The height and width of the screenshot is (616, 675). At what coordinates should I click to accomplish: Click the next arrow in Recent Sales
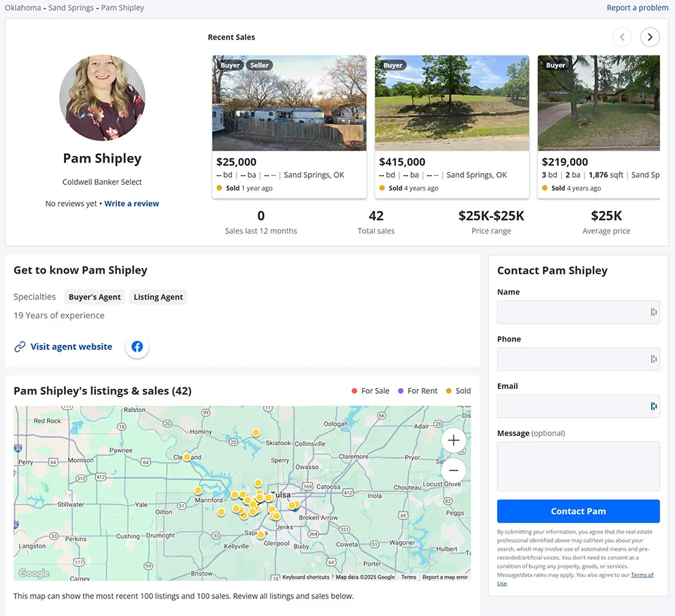pyautogui.click(x=650, y=37)
